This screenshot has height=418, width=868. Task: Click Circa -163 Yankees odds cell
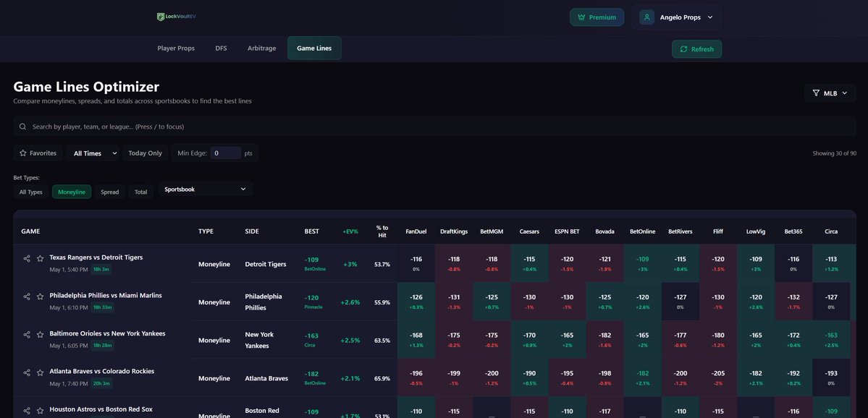pyautogui.click(x=831, y=339)
